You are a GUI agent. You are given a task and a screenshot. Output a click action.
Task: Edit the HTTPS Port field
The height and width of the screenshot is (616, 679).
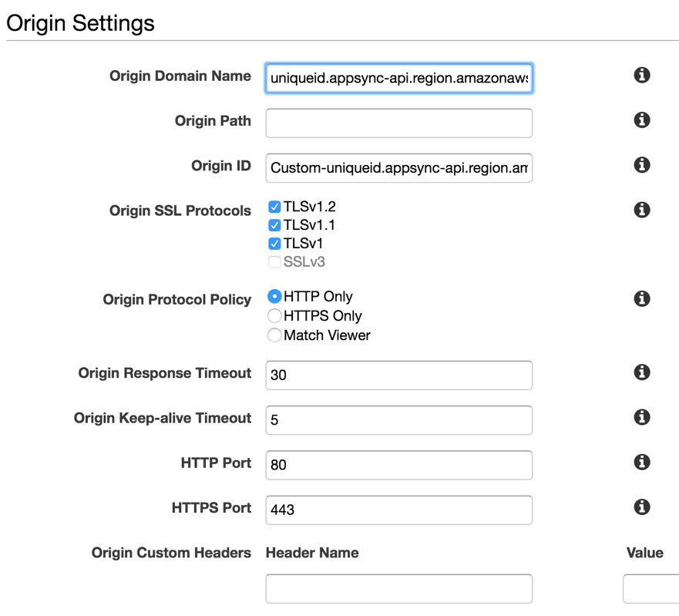tap(398, 510)
